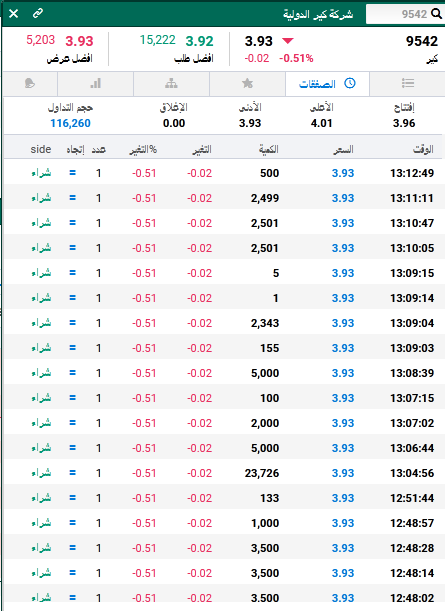This screenshot has height=611, width=445.
Task: Open the bar chart tab icon
Action: [95, 83]
